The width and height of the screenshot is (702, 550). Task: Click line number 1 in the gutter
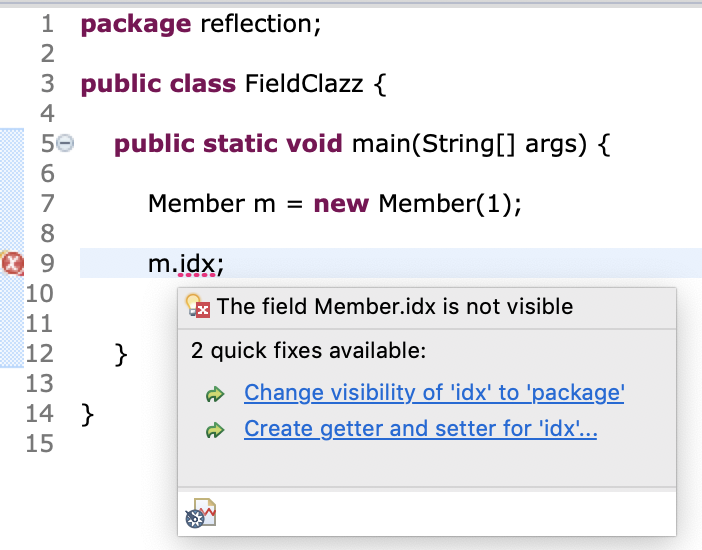point(47,24)
